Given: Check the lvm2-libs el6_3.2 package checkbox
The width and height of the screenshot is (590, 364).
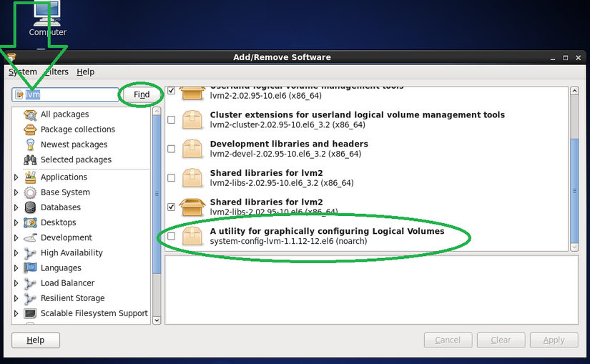Looking at the screenshot, I should click(x=171, y=177).
